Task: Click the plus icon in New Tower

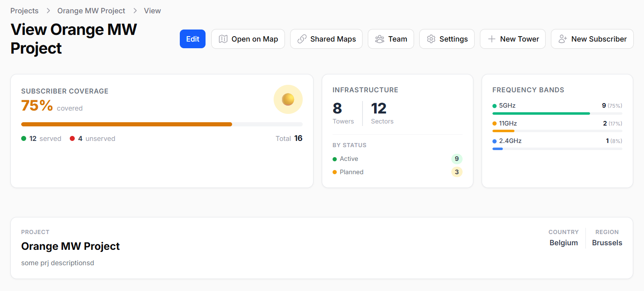Action: pos(492,39)
